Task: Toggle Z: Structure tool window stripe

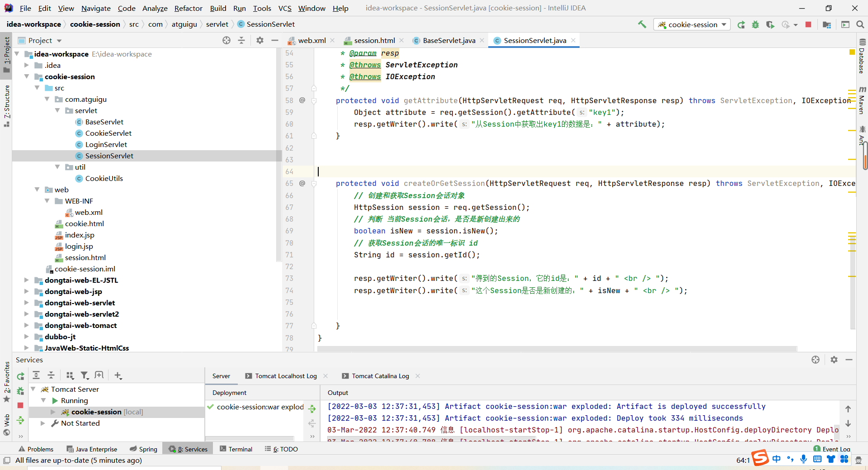Action: tap(6, 105)
